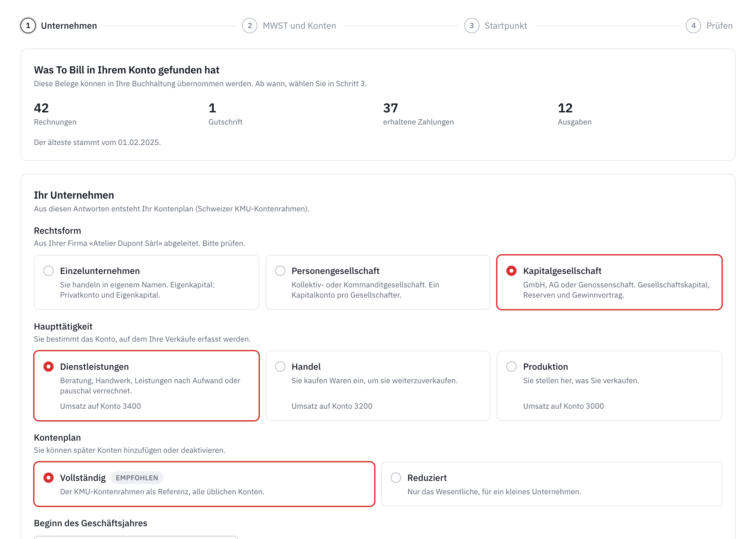756x539 pixels.
Task: Open the Beginn des Geschäftsjahres field
Action: 136,537
